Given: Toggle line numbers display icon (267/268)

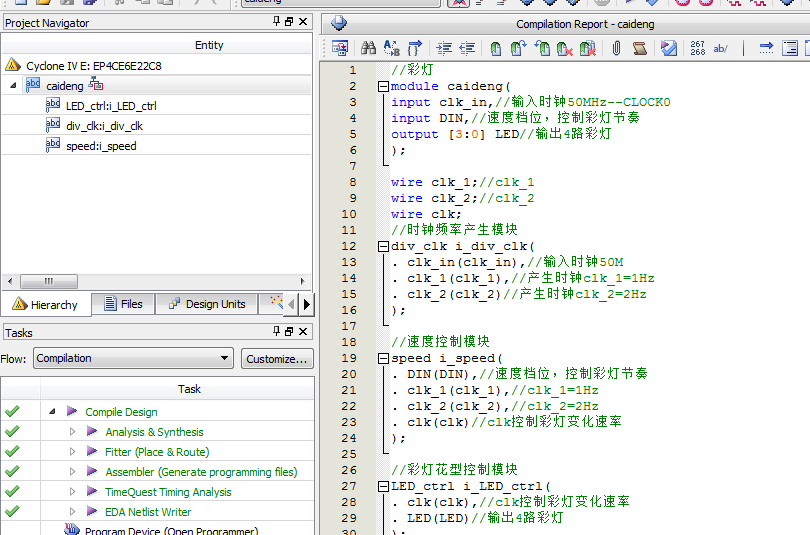Looking at the screenshot, I should pos(697,48).
